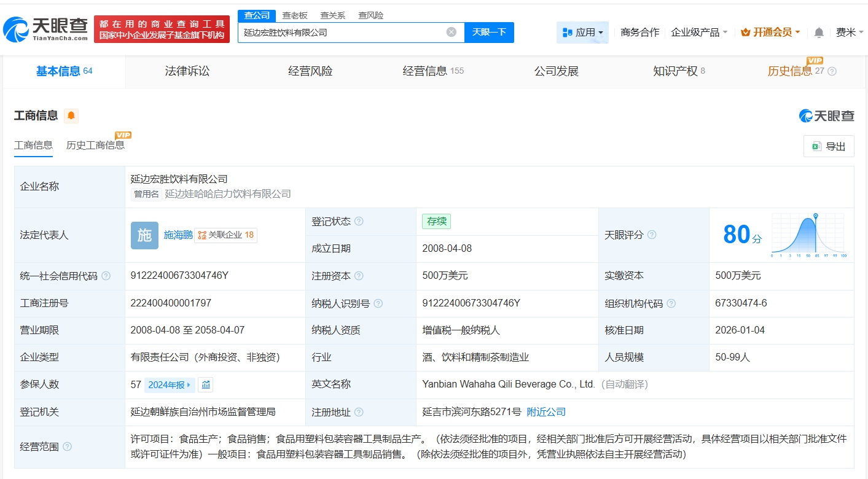
Task: Click the 导出 export button
Action: (829, 146)
